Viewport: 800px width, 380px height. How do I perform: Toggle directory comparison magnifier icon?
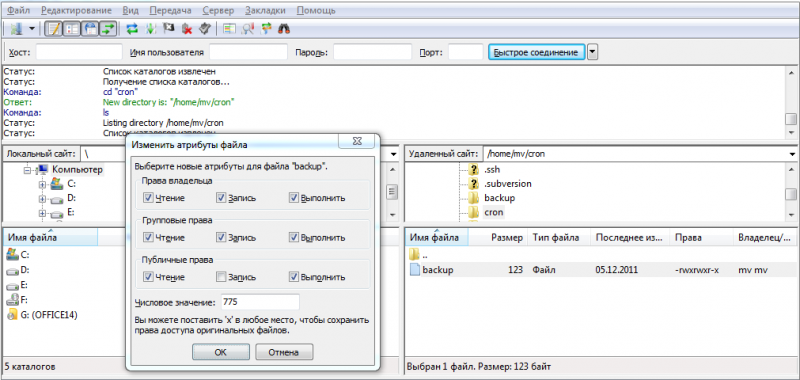(x=248, y=29)
